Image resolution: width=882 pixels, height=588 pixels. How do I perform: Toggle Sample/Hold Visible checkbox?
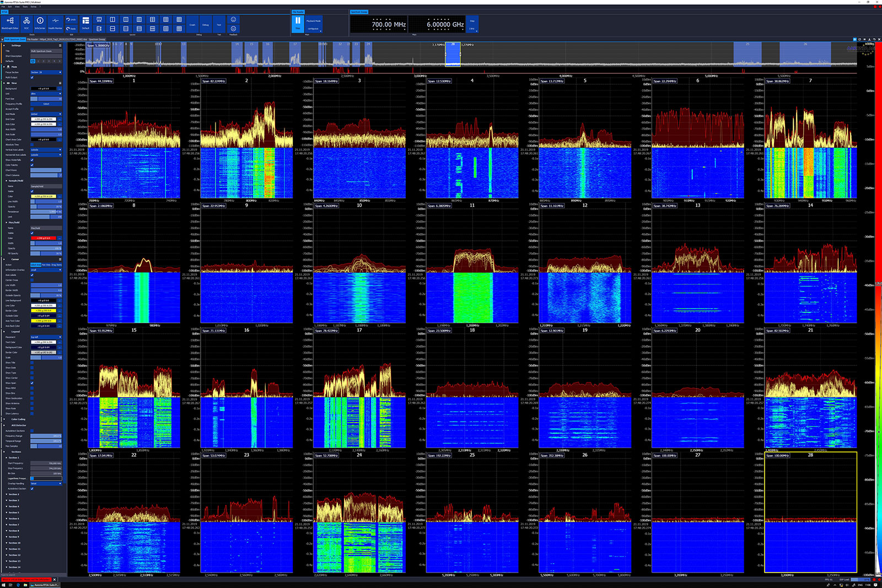32,191
